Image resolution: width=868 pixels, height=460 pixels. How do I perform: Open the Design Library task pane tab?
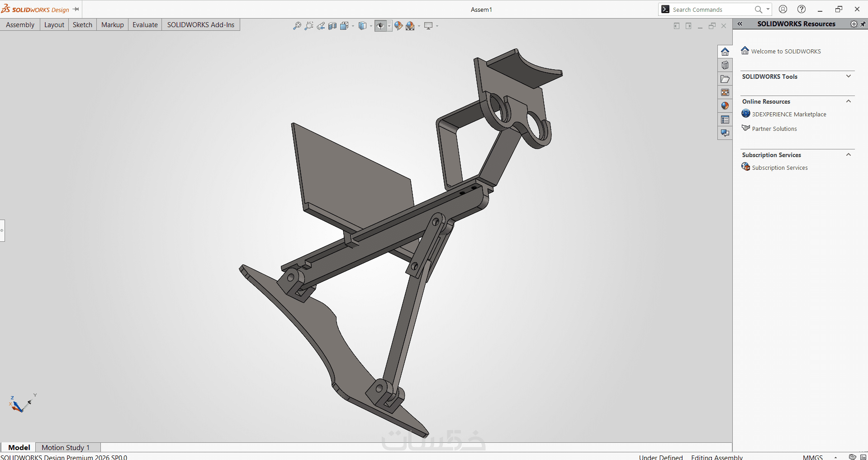pyautogui.click(x=725, y=65)
